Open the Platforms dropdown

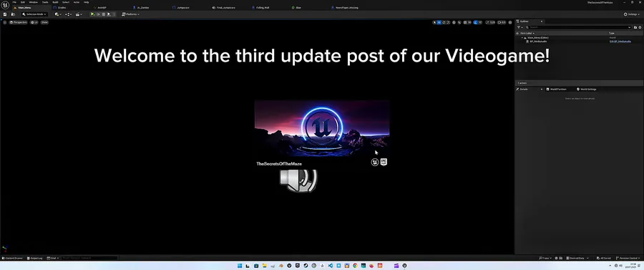130,14
